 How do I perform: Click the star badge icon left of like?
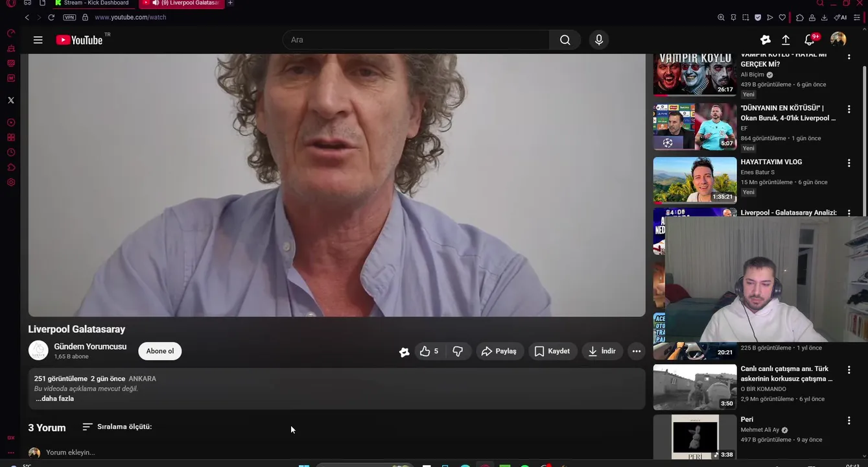(x=404, y=352)
